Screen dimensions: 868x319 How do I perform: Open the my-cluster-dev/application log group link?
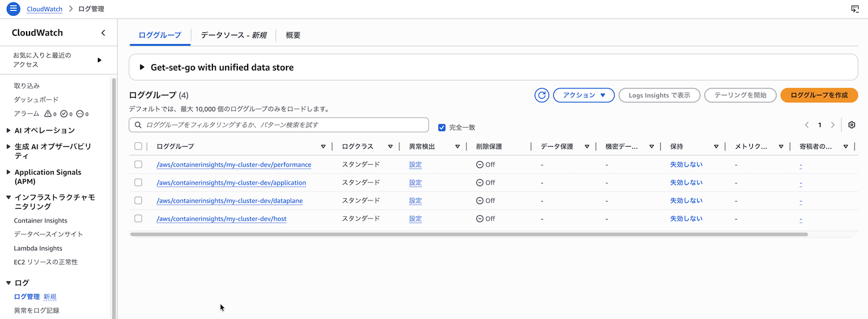[231, 183]
